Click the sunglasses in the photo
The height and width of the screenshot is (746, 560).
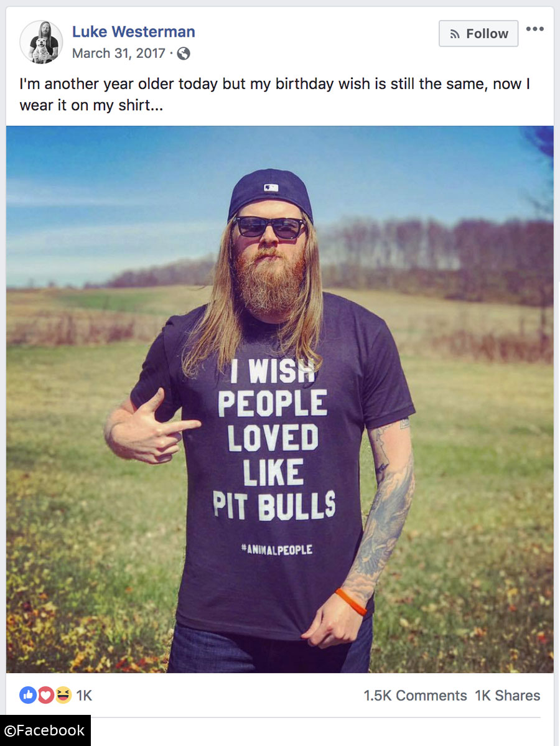(x=269, y=228)
